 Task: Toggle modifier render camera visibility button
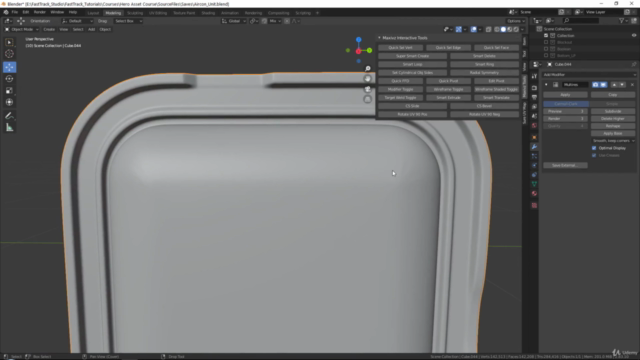596,85
